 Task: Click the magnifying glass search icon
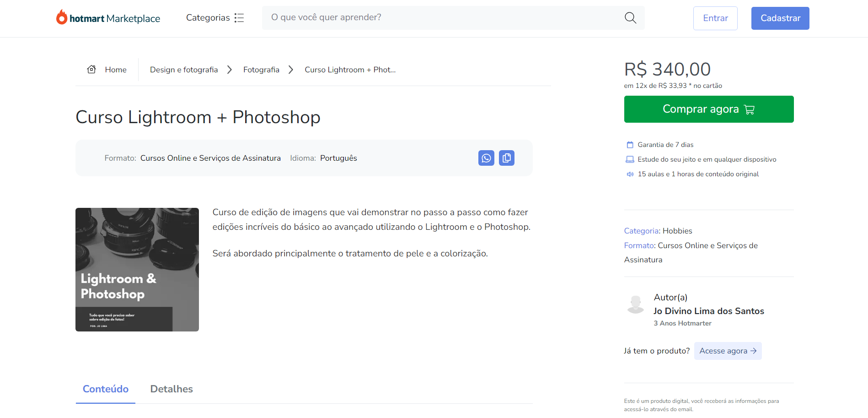pyautogui.click(x=630, y=18)
